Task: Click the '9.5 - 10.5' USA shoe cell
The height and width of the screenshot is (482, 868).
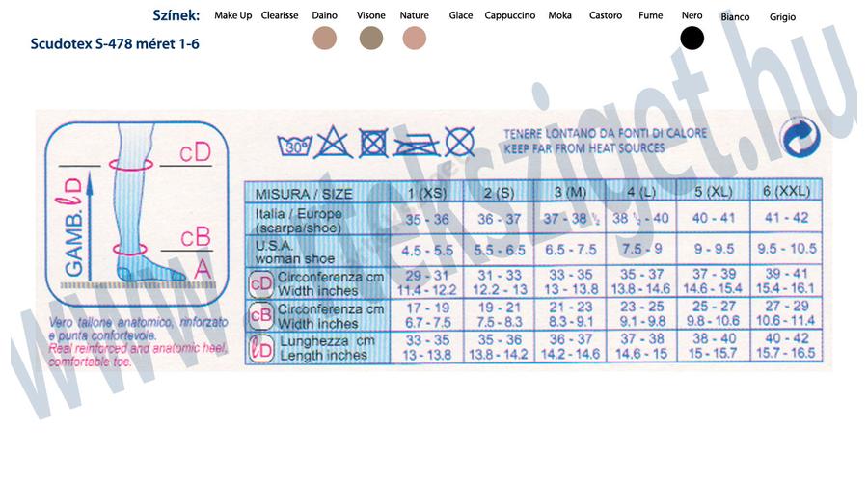Action: click(786, 249)
